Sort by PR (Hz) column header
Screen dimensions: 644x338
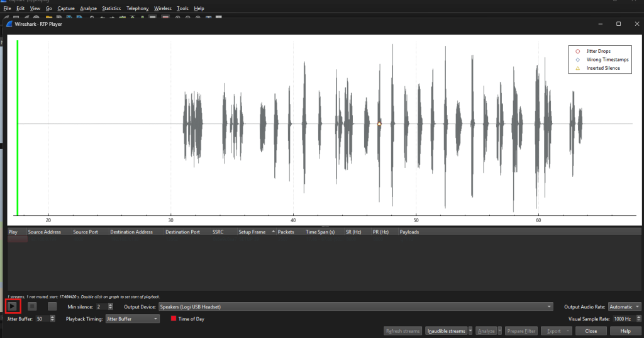[385, 232]
